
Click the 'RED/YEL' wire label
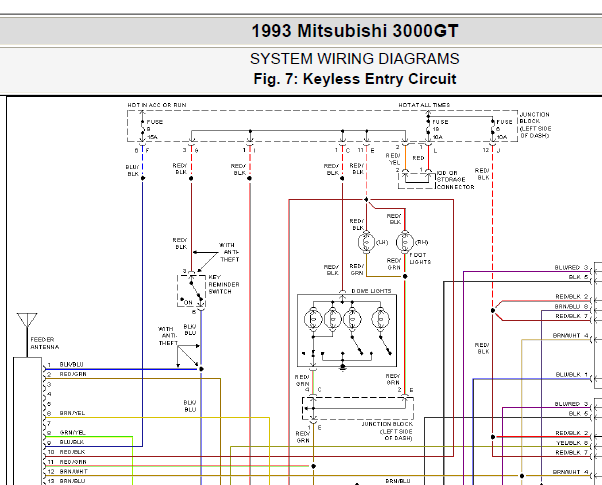click(x=393, y=159)
